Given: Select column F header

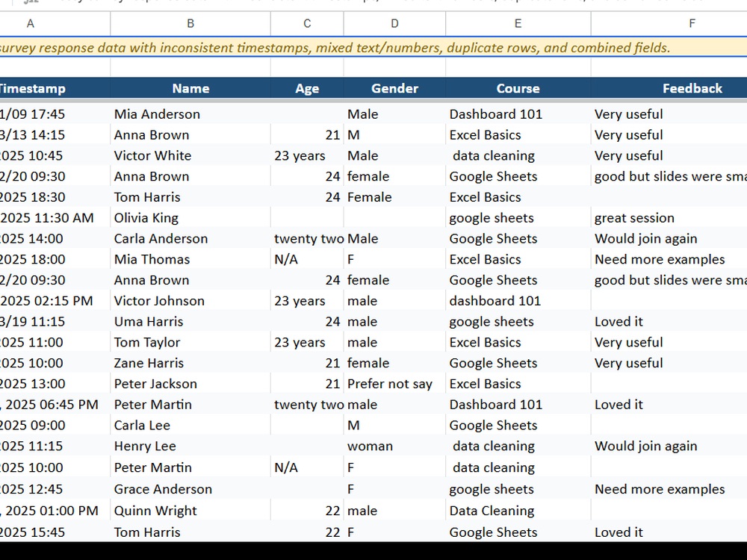Looking at the screenshot, I should 669,23.
